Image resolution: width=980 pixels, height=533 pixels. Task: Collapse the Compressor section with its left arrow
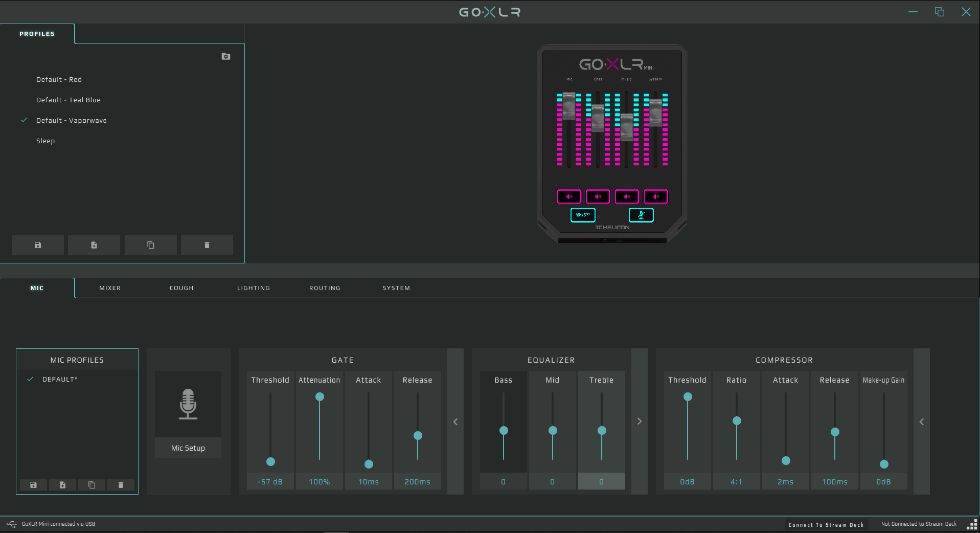(922, 422)
